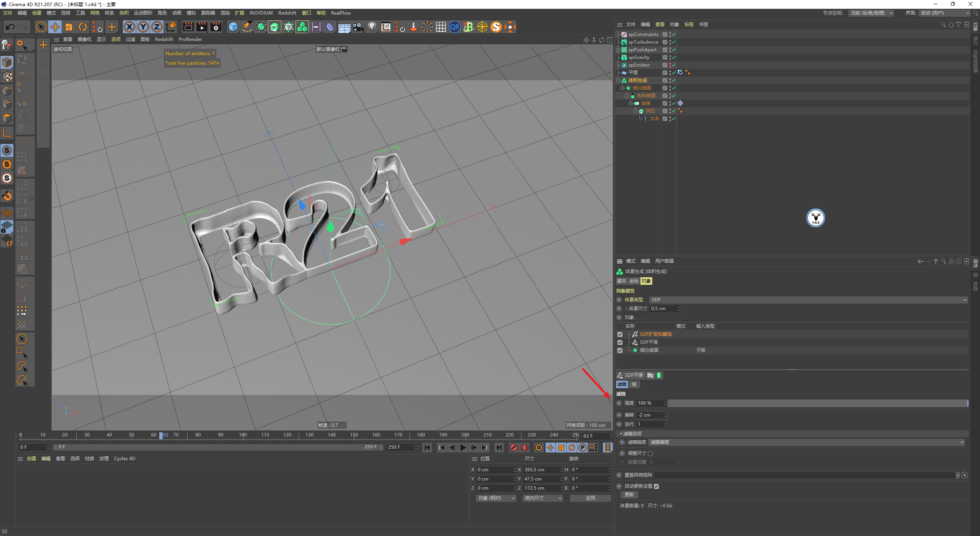Enable the 调整尺寸 checkbox
Image resolution: width=980 pixels, height=536 pixels.
[x=650, y=453]
